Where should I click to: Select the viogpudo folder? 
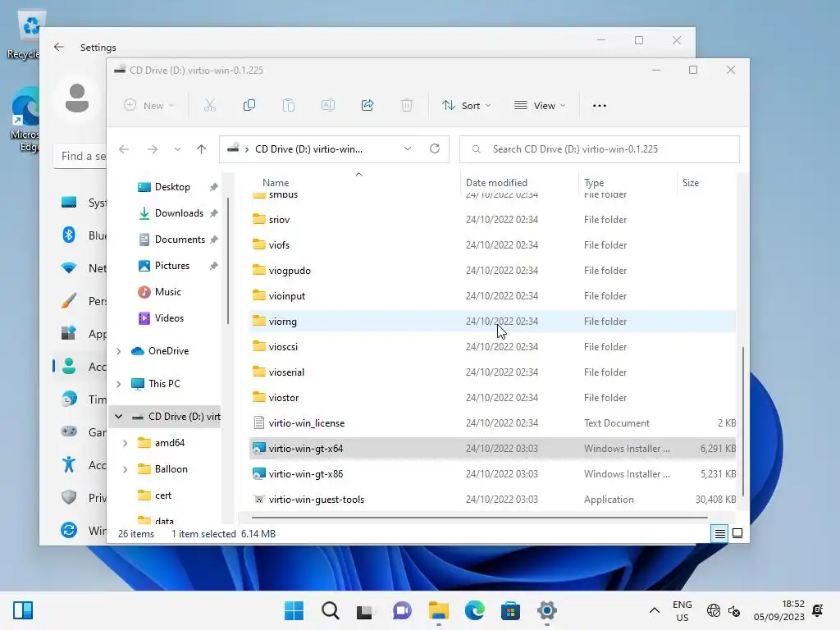[x=492, y=271]
